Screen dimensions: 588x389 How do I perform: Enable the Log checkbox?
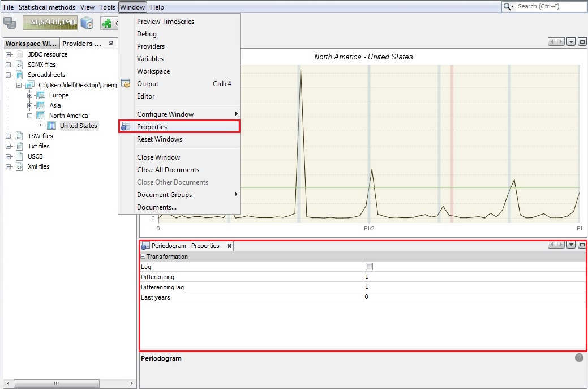(369, 267)
